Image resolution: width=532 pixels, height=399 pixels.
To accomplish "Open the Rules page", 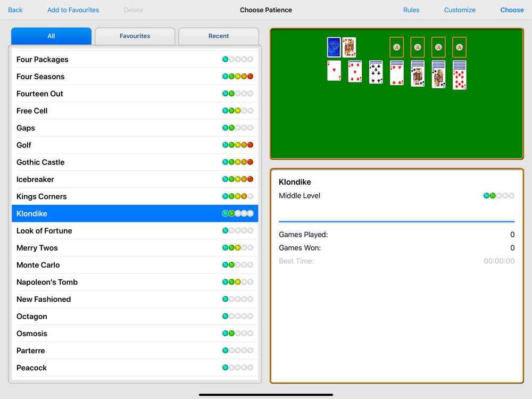I will click(411, 10).
